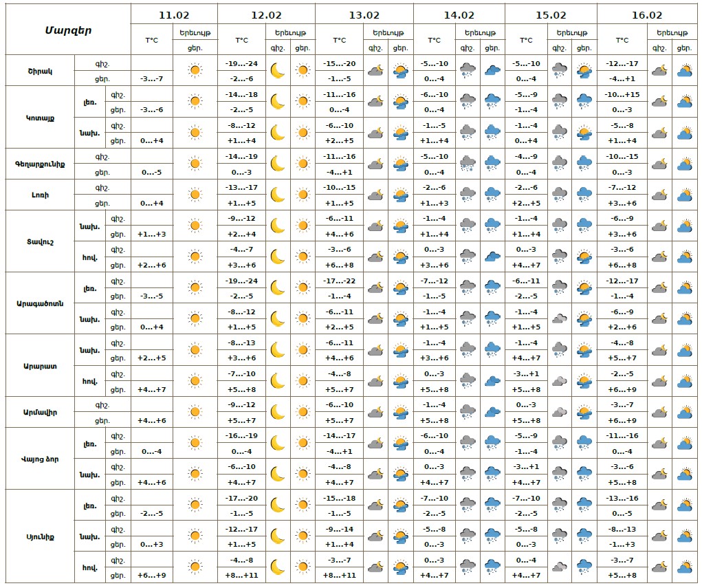Click the sun icon for Շիրակ on 11.02
702x588 pixels.
tap(195, 70)
